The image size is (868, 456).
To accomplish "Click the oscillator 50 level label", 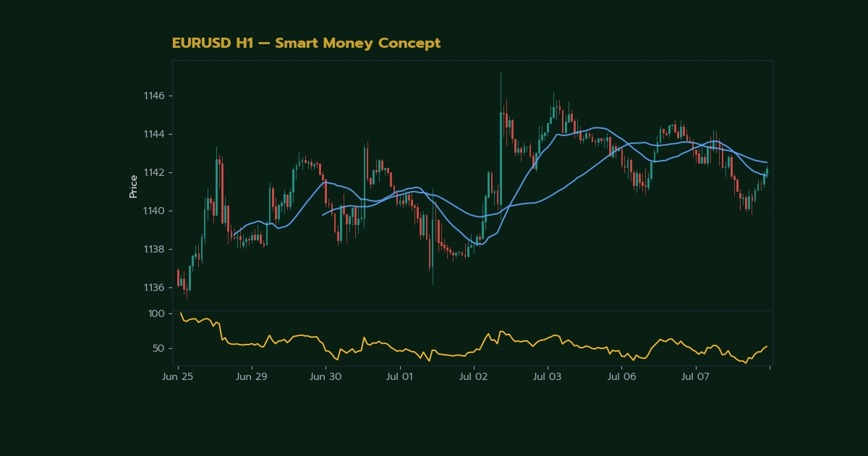I will pos(158,348).
